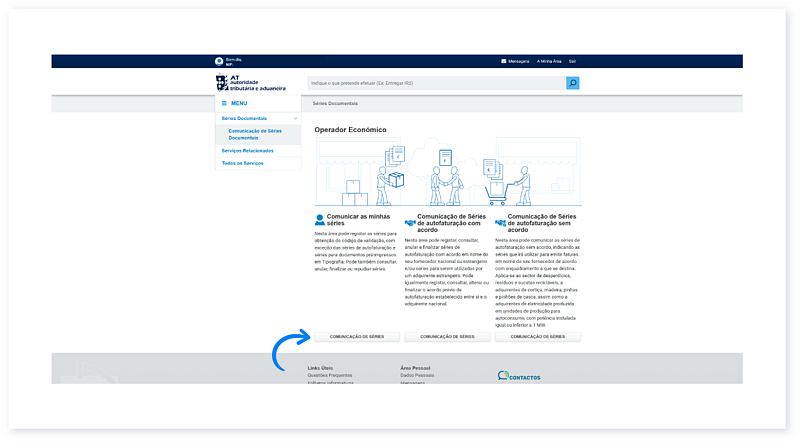Screen dimensions: 800x443
Task: Click the user avatar icon beside Bom dia
Action: click(x=219, y=61)
